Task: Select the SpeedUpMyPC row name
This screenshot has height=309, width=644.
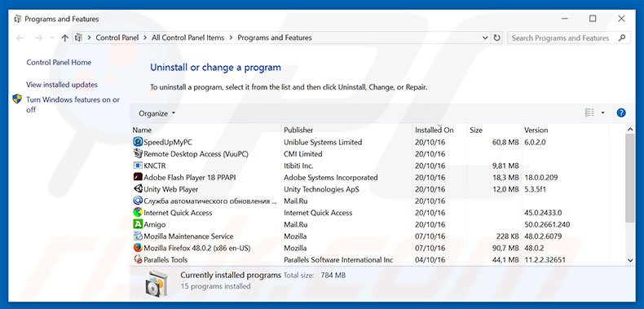Action: point(168,142)
